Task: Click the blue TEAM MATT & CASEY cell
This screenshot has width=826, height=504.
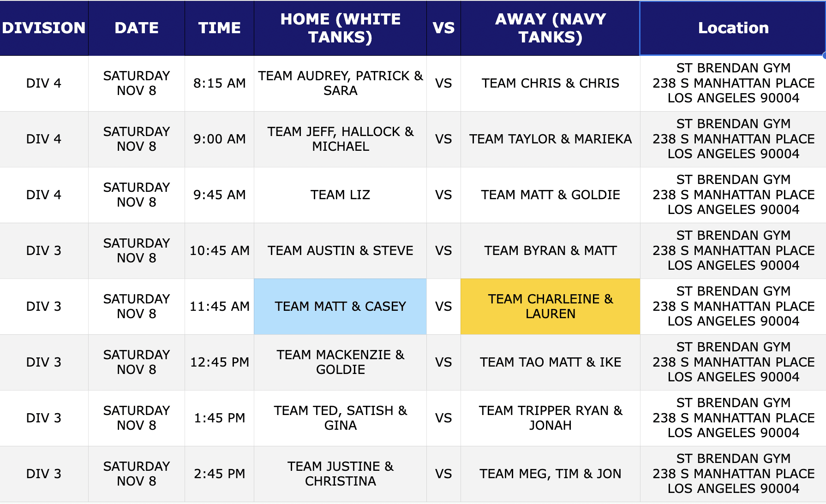Action: click(340, 307)
